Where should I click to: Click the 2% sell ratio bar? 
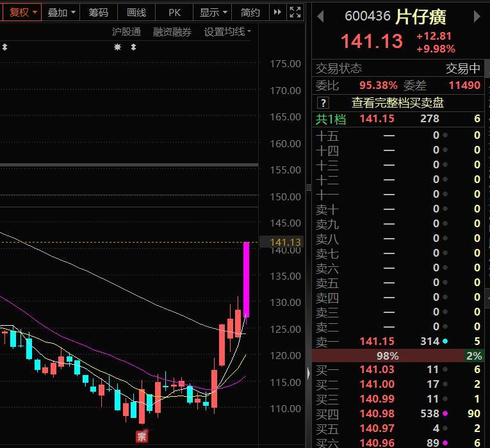[474, 356]
